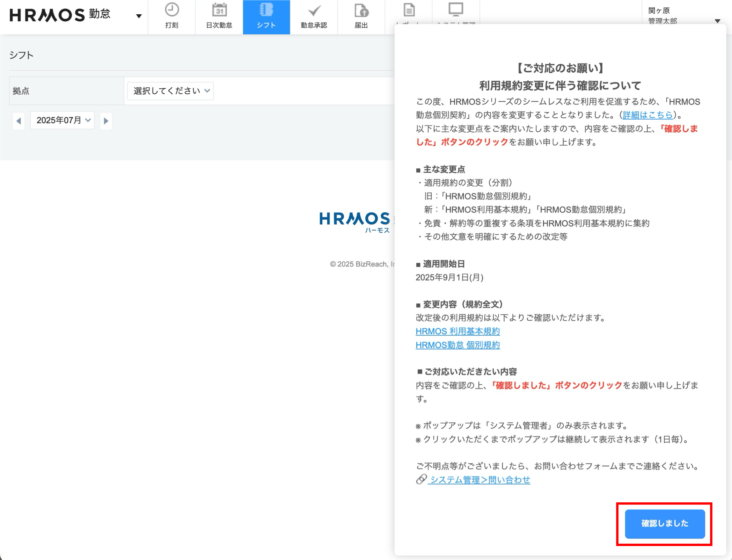732x560 pixels.
Task: Click the ■ 変更内容(規約全文) heading
Action: tap(460, 304)
